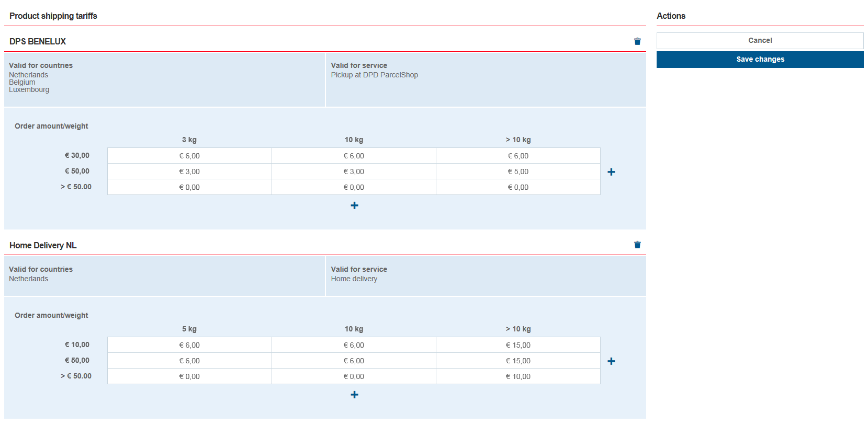The image size is (868, 425).
Task: Save changes to shipping tariffs
Action: [760, 60]
